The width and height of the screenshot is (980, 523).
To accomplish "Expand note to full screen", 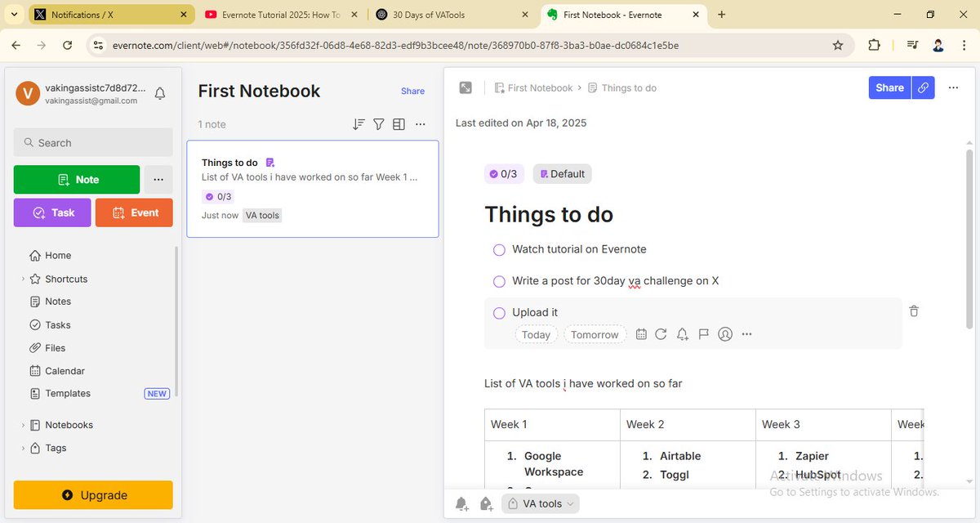I will click(465, 87).
